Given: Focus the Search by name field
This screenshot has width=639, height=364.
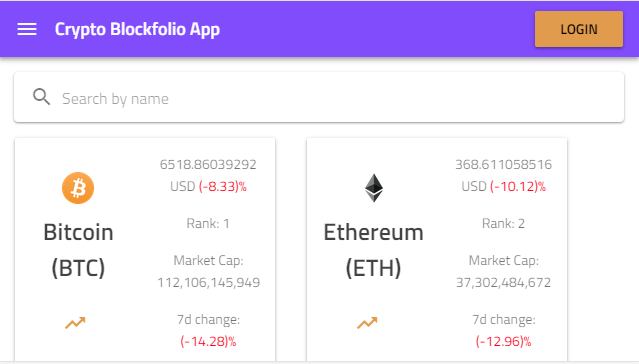Looking at the screenshot, I should click(x=319, y=97).
